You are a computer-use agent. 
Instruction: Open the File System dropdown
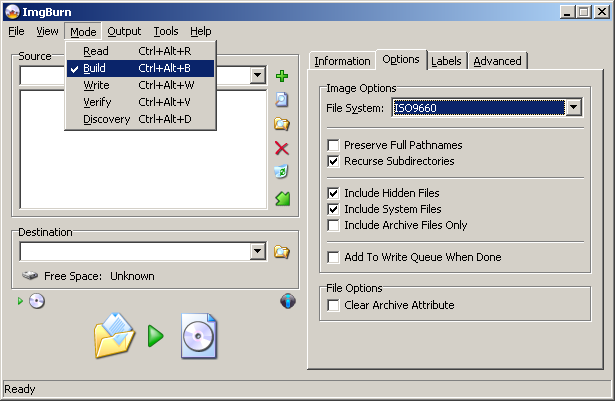[573, 107]
